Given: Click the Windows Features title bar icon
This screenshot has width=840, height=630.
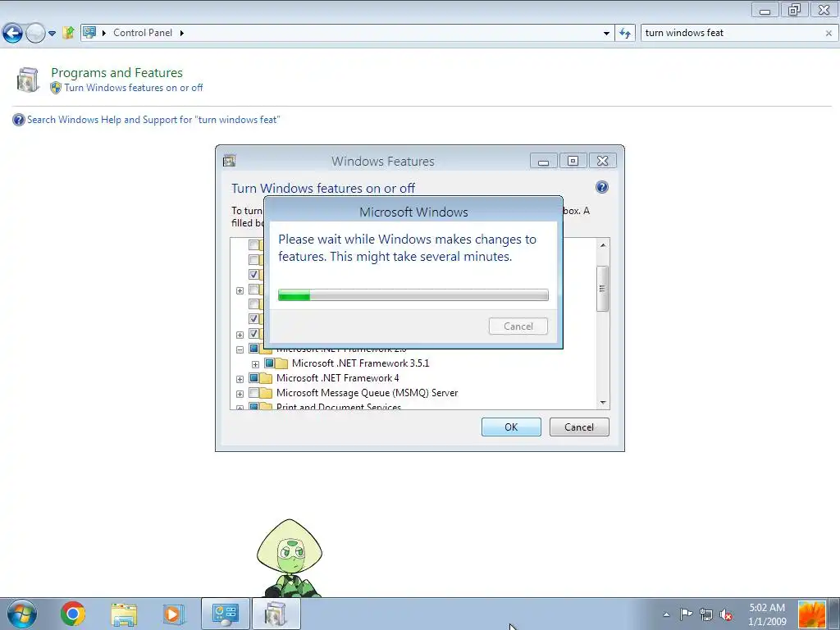Looking at the screenshot, I should tap(230, 161).
